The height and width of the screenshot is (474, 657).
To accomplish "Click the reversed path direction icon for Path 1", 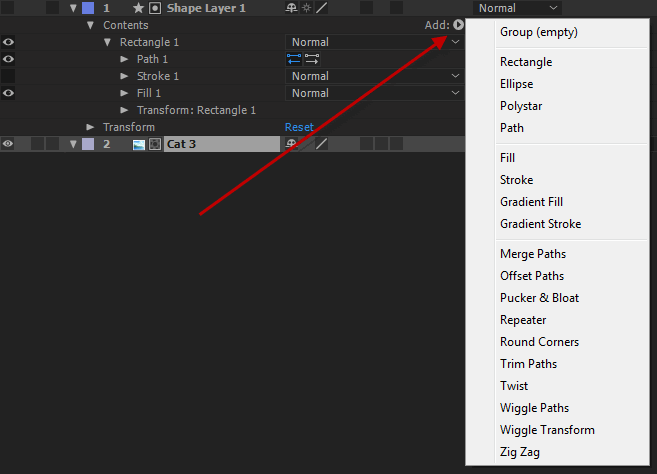I will pyautogui.click(x=312, y=59).
